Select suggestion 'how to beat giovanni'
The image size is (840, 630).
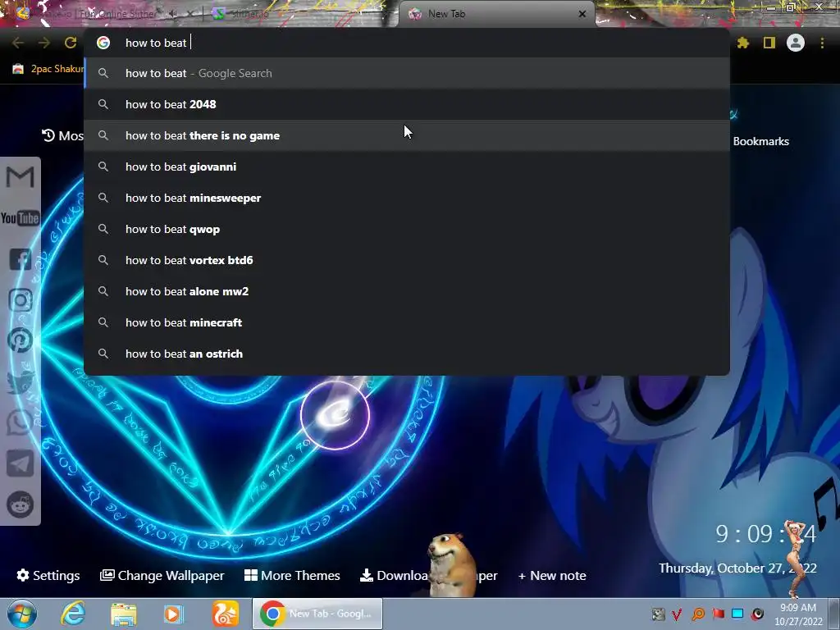(x=407, y=167)
